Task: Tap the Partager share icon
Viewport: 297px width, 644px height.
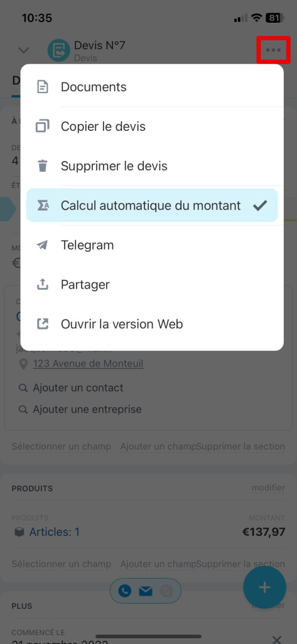Action: (x=43, y=285)
